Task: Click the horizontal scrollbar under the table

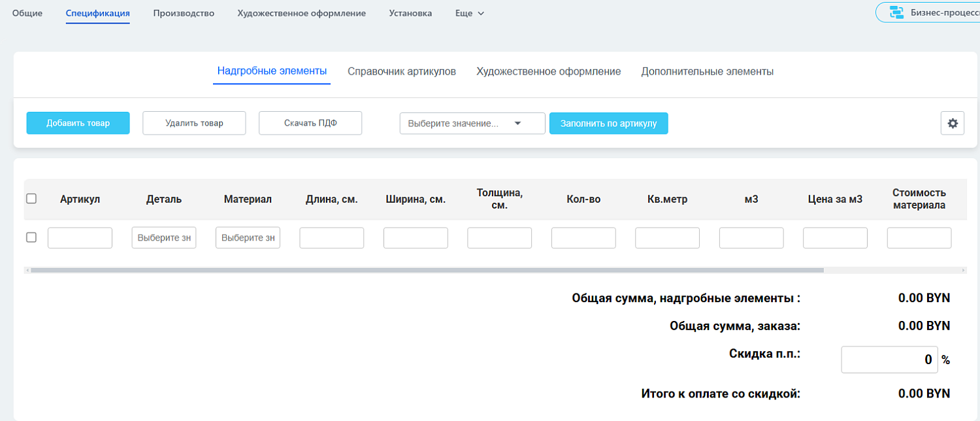Action: (x=425, y=269)
